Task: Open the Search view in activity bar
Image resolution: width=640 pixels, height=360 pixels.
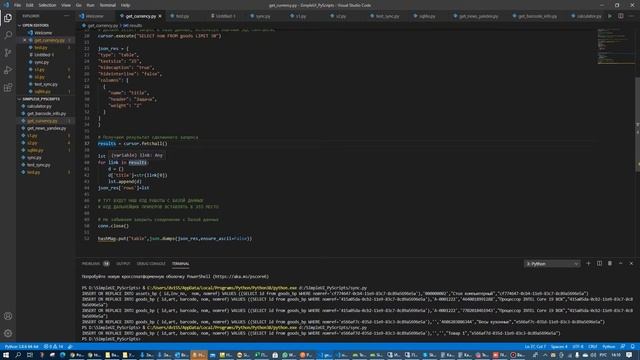Action: tap(8, 35)
